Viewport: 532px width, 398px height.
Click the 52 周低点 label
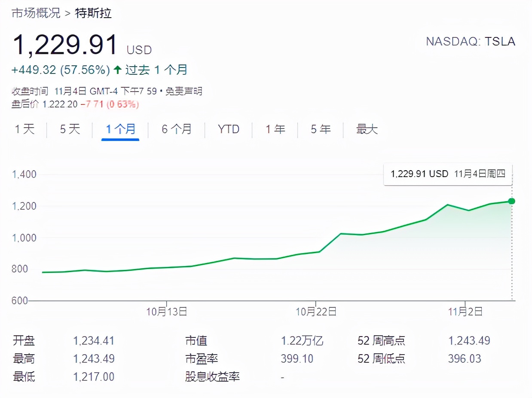381,359
